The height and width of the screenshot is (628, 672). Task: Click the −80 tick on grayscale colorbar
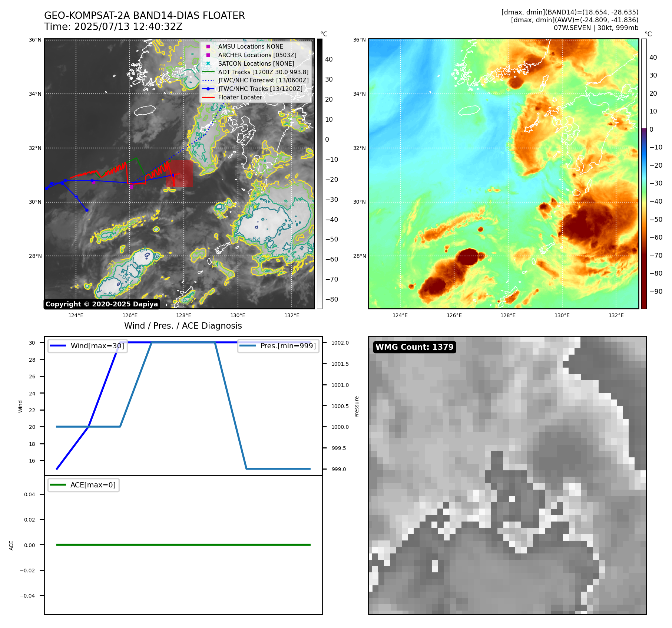(x=331, y=299)
